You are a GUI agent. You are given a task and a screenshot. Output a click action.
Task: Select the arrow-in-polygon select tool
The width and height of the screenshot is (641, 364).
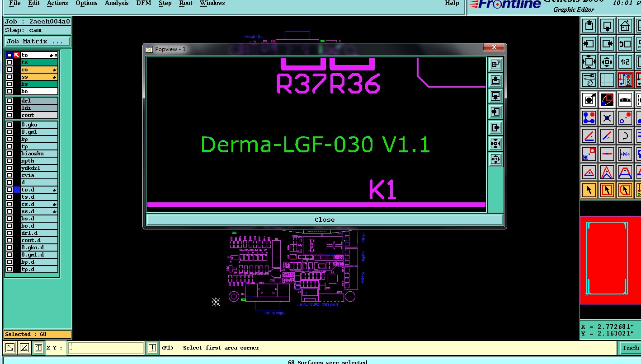point(625,190)
